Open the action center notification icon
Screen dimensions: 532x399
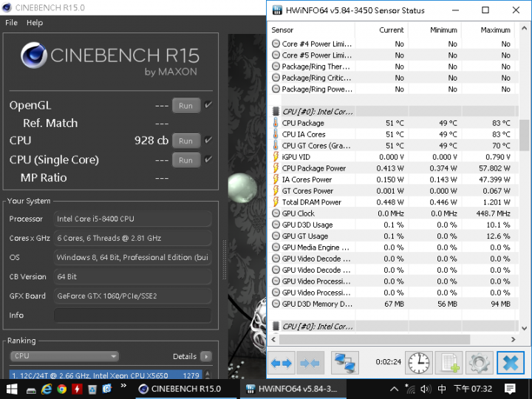(x=510, y=389)
